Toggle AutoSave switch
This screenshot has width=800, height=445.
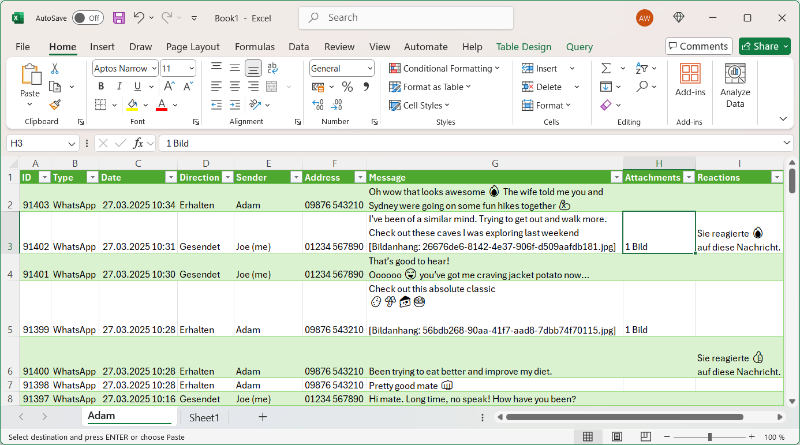(x=88, y=18)
